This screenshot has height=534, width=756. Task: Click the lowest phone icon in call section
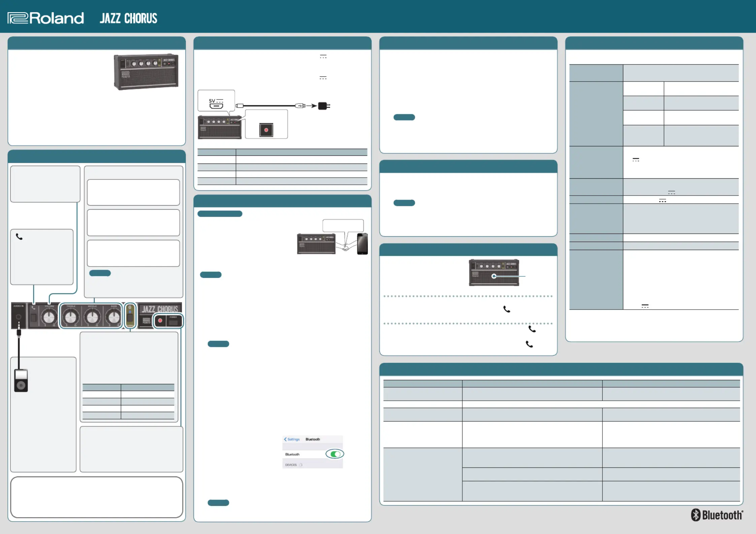point(529,344)
